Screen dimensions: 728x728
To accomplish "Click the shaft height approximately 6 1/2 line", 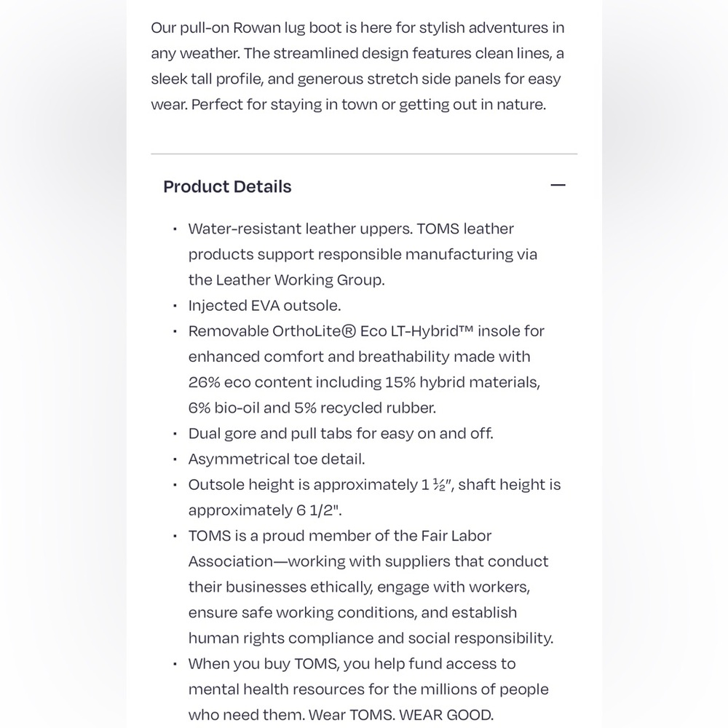I will click(265, 510).
